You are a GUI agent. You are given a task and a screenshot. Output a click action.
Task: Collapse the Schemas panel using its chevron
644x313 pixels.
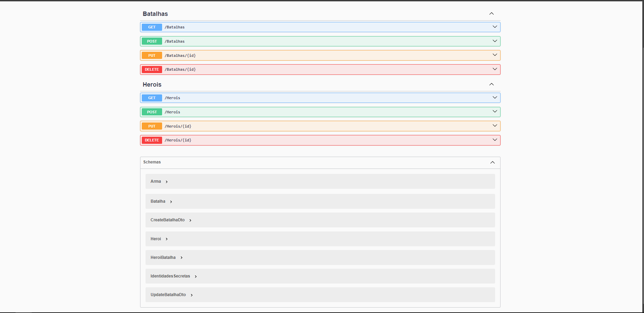click(492, 163)
